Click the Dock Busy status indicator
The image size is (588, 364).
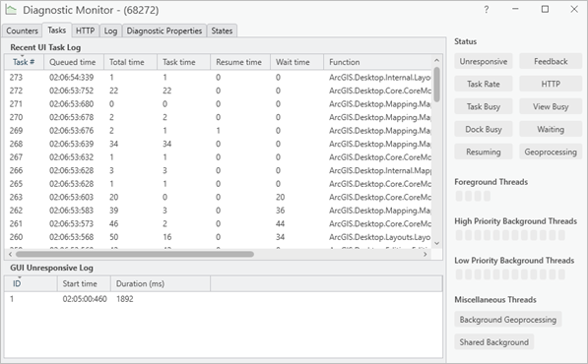coord(484,129)
